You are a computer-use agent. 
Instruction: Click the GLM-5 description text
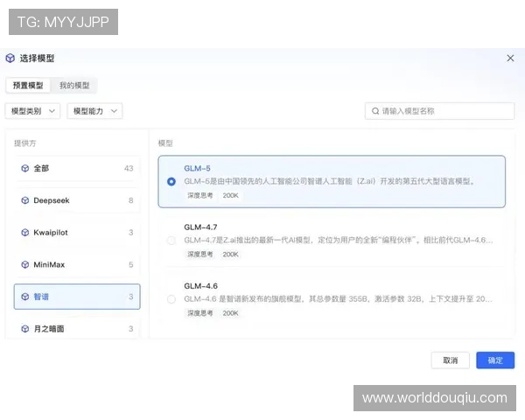(330, 181)
